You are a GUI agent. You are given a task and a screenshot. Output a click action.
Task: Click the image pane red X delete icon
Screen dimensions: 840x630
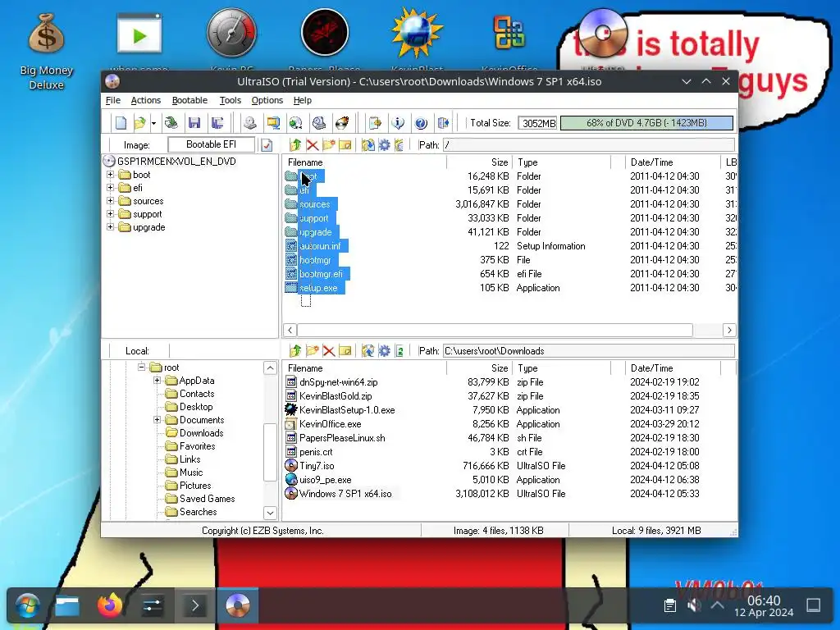point(313,144)
